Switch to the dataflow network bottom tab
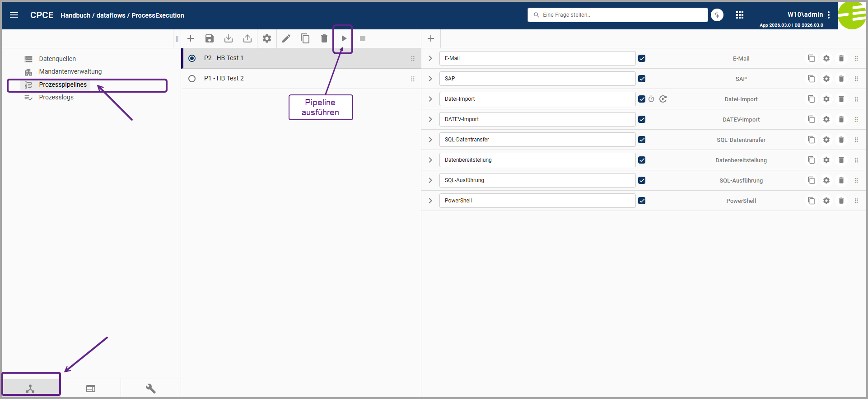 click(30, 389)
